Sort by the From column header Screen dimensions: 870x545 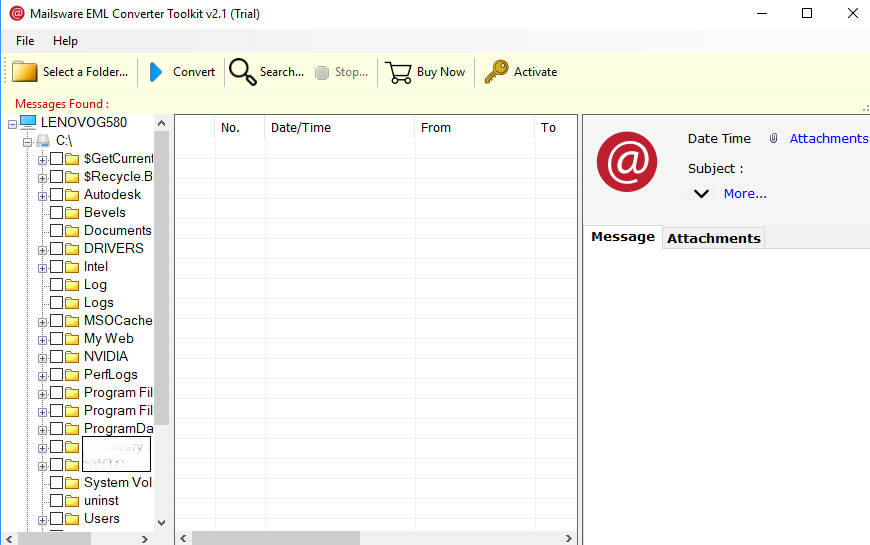click(474, 128)
